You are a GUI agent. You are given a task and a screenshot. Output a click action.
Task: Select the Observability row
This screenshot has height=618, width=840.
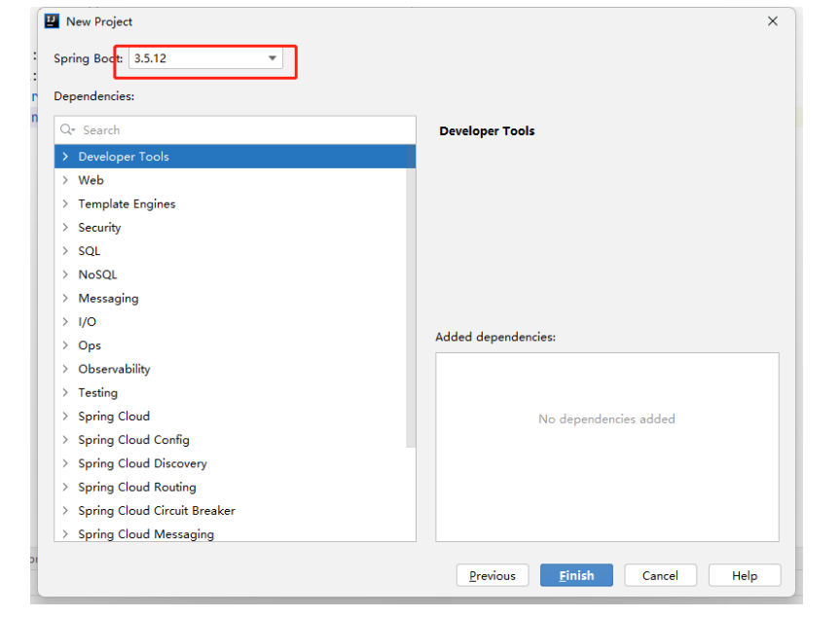[x=231, y=369]
